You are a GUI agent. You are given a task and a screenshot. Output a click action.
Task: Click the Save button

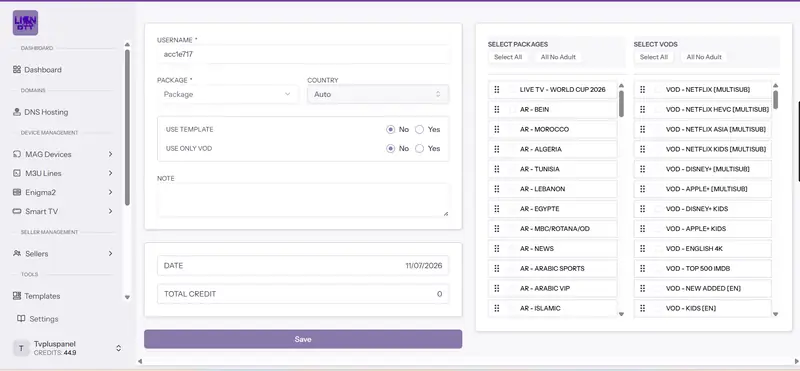(x=303, y=339)
